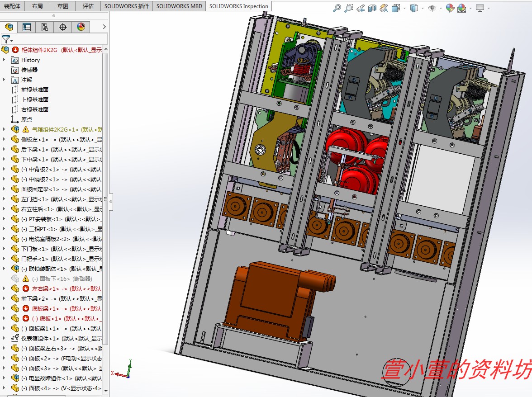532x397 pixels.
Task: Select the 传感器 sensors folder
Action: (29, 70)
